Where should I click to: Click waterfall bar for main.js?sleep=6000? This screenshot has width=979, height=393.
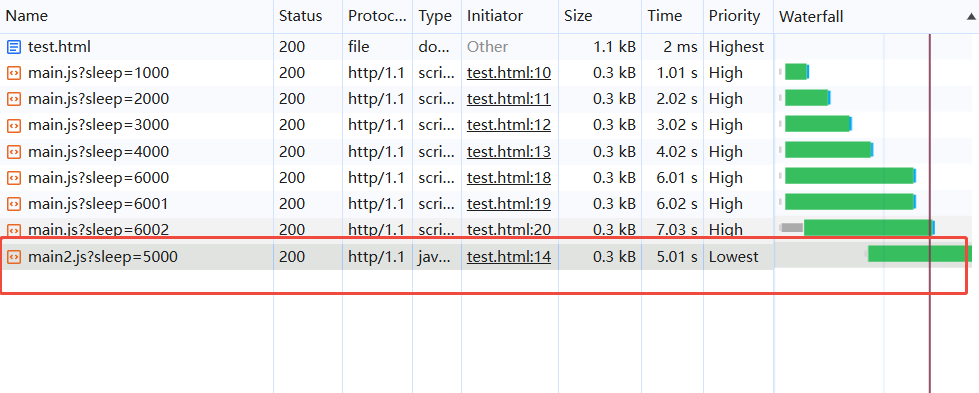[x=850, y=176]
